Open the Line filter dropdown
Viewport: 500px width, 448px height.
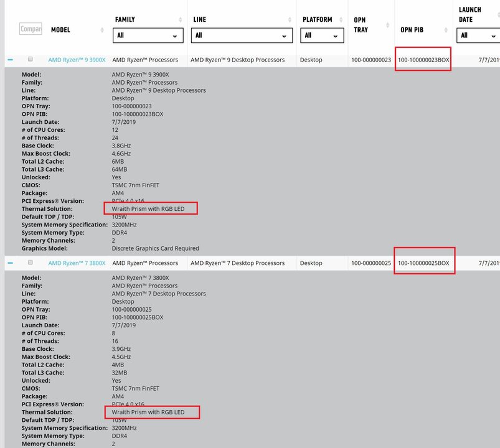(x=242, y=35)
